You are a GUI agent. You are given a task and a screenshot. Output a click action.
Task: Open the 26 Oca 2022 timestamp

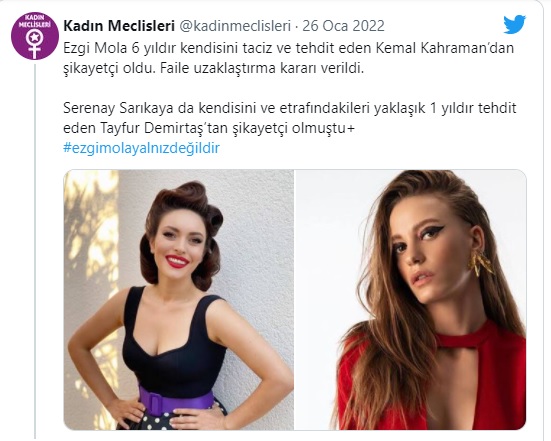point(343,26)
